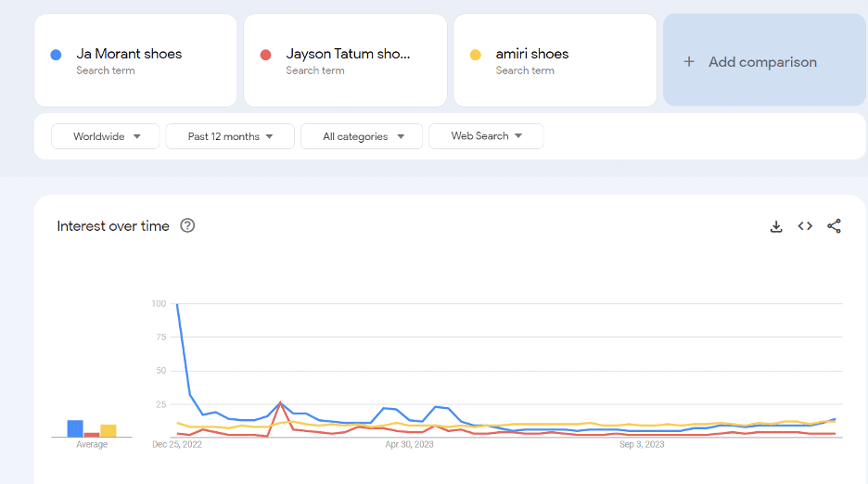Click the red Average bar
The height and width of the screenshot is (484, 868).
92,435
